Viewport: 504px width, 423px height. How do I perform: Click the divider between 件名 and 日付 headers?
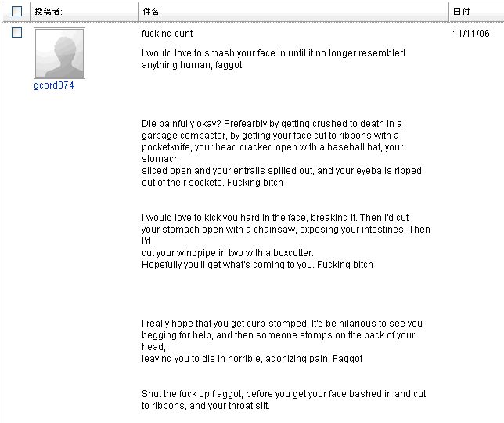tap(448, 12)
